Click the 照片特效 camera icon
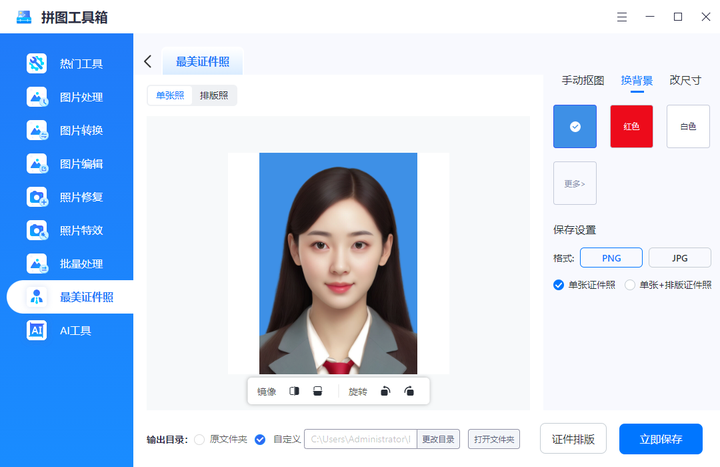The height and width of the screenshot is (467, 720). coord(37,230)
